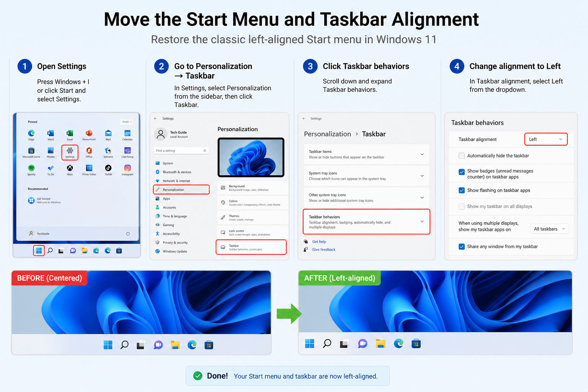Open Chat on the BEFORE centered taskbar
Screen dimensions: 588x392
[x=158, y=345]
